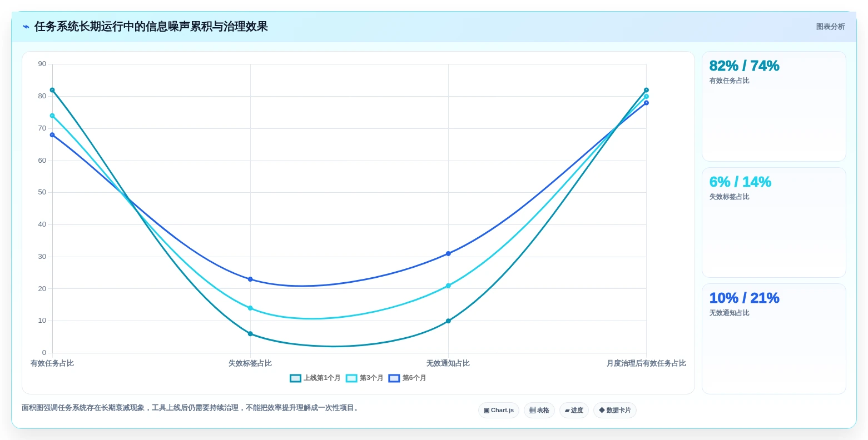Toggle the 第6个月 legend swatch

pyautogui.click(x=394, y=378)
